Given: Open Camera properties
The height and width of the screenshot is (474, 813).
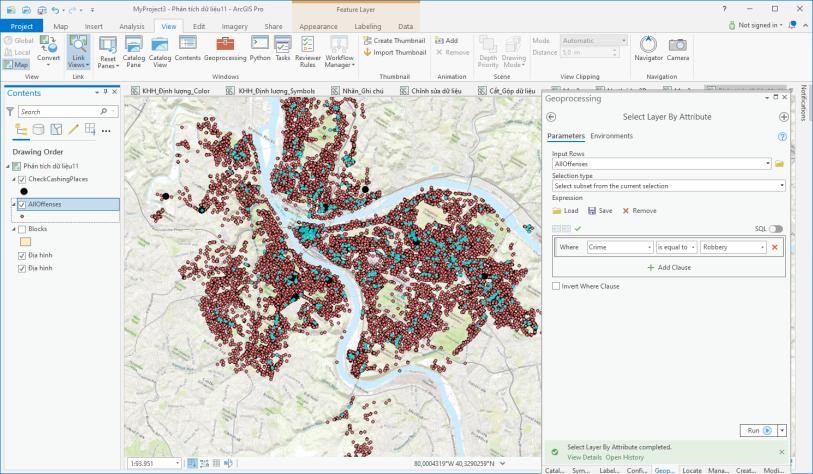Looking at the screenshot, I should (x=678, y=49).
